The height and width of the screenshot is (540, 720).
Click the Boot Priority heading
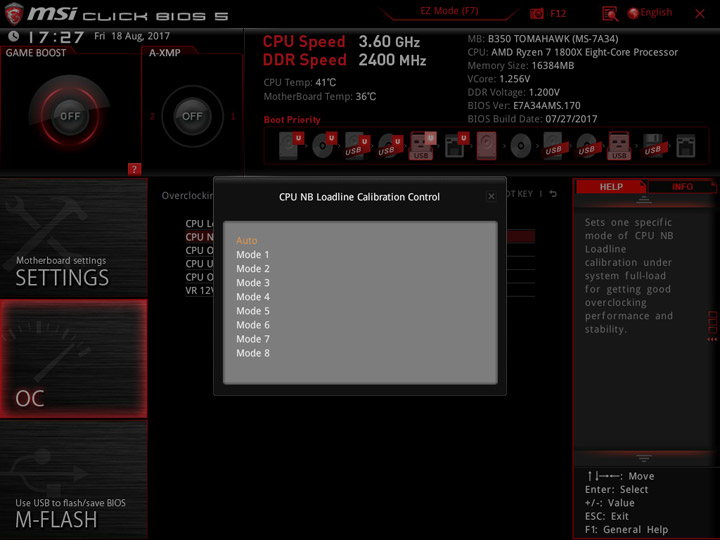[292, 120]
